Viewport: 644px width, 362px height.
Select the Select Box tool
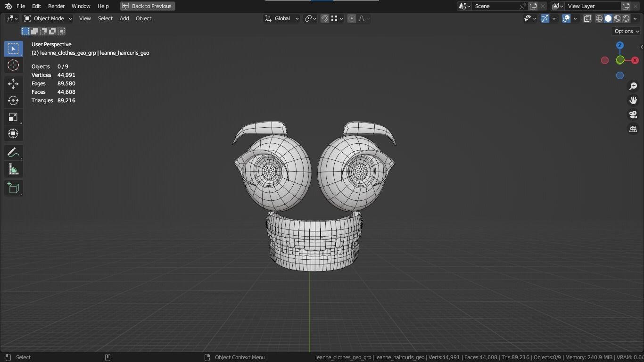[x=13, y=49]
